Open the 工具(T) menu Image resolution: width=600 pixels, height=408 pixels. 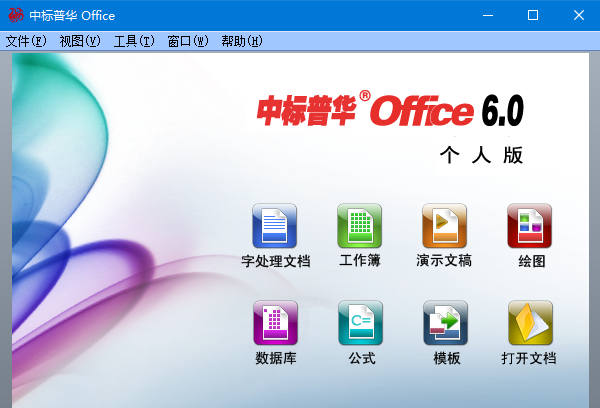(x=134, y=41)
